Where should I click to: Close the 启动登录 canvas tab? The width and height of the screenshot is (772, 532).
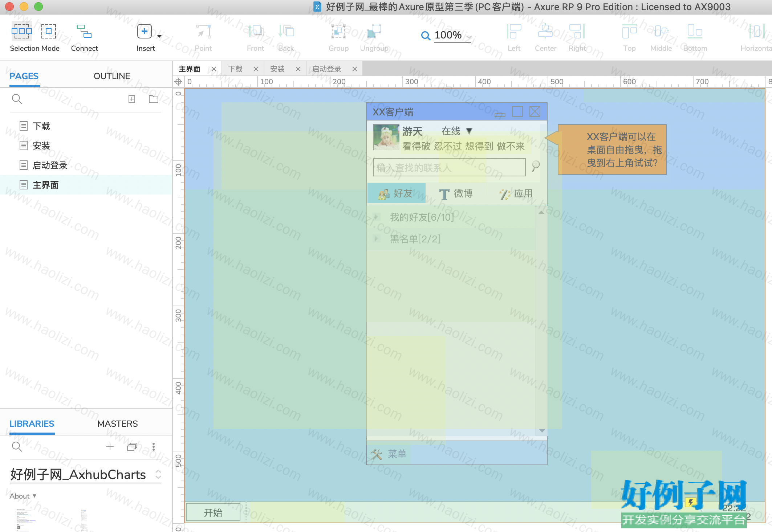[x=355, y=69]
